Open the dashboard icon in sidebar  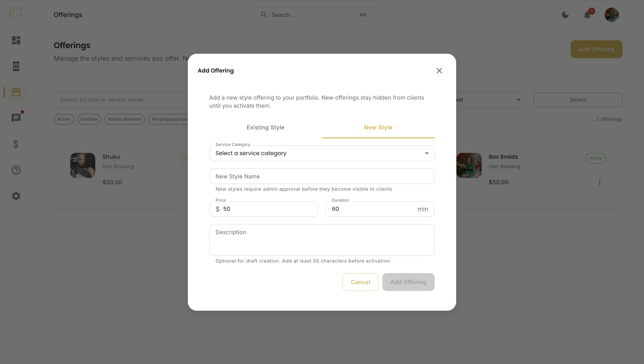click(x=16, y=40)
